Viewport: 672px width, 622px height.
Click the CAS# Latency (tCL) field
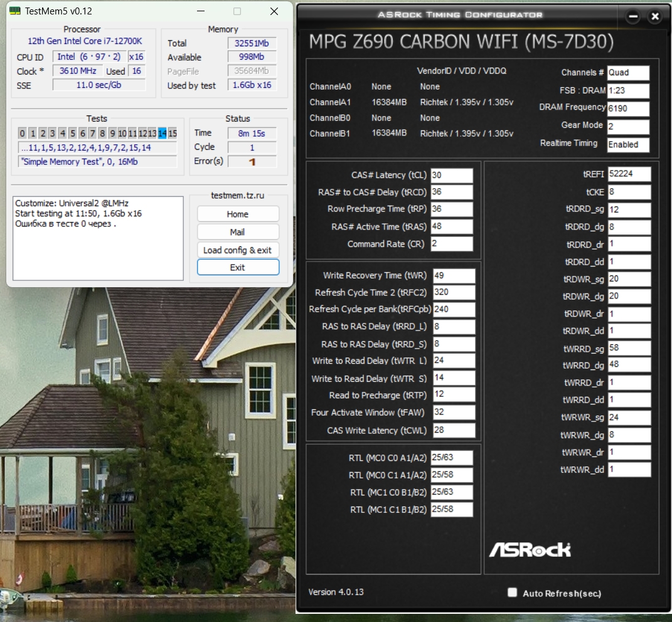tap(452, 175)
